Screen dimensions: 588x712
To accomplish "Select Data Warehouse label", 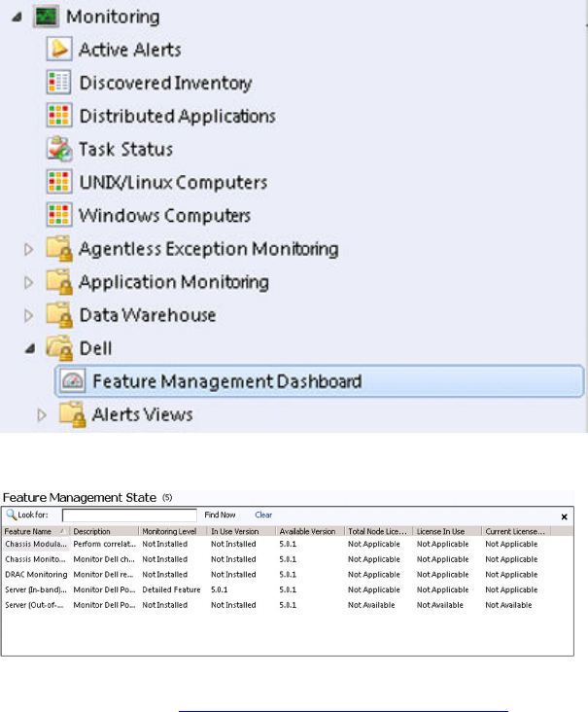I will click(148, 315).
